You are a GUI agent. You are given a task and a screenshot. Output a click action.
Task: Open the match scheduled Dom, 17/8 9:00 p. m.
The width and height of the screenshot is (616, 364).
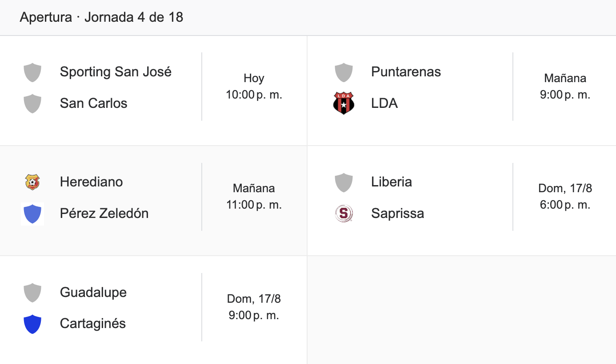coord(153,310)
